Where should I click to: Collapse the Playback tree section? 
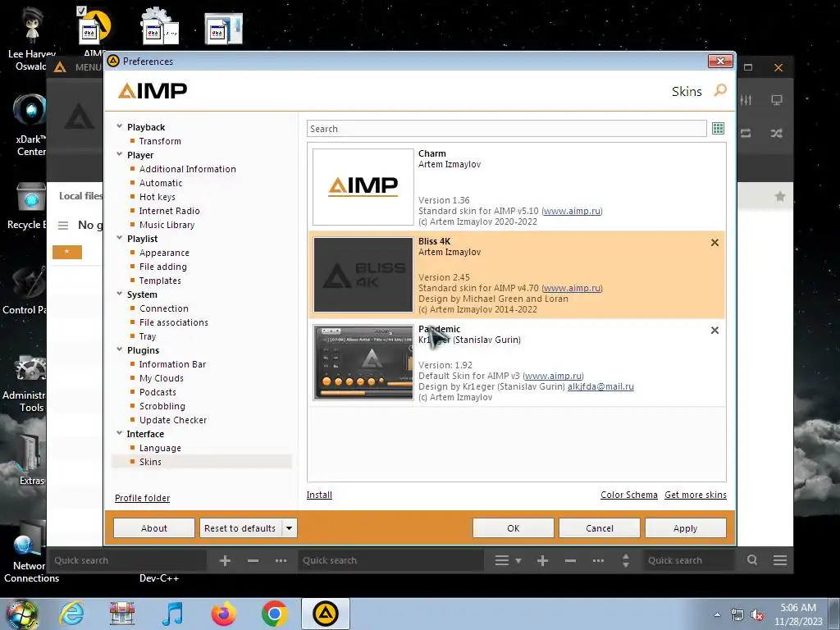(x=120, y=126)
